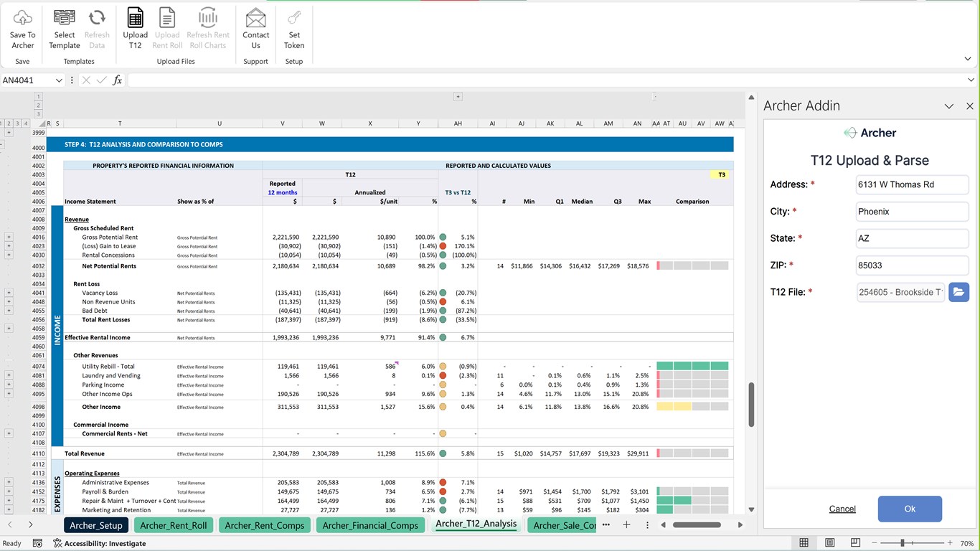Image resolution: width=980 pixels, height=551 pixels.
Task: Click into the formula bar input
Action: click(x=545, y=80)
